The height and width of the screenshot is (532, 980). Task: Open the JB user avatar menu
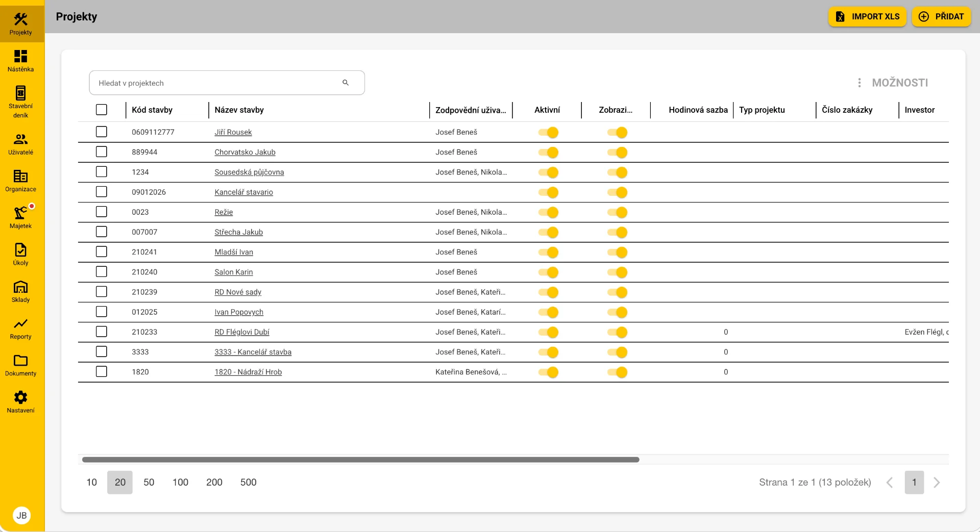click(21, 515)
